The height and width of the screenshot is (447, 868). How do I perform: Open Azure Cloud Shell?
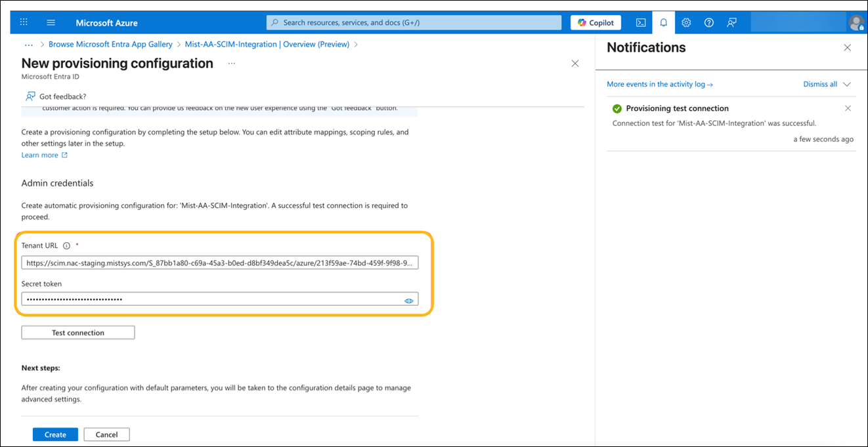[x=640, y=22]
